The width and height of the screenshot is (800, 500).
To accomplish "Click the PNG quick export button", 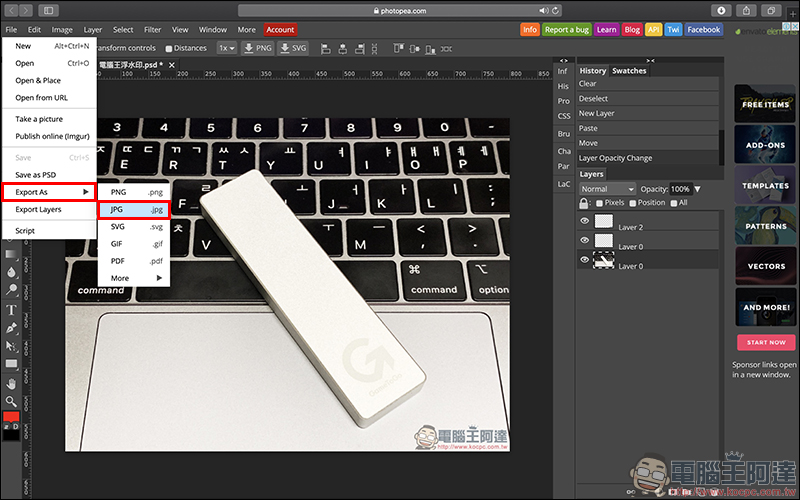I will (x=258, y=48).
